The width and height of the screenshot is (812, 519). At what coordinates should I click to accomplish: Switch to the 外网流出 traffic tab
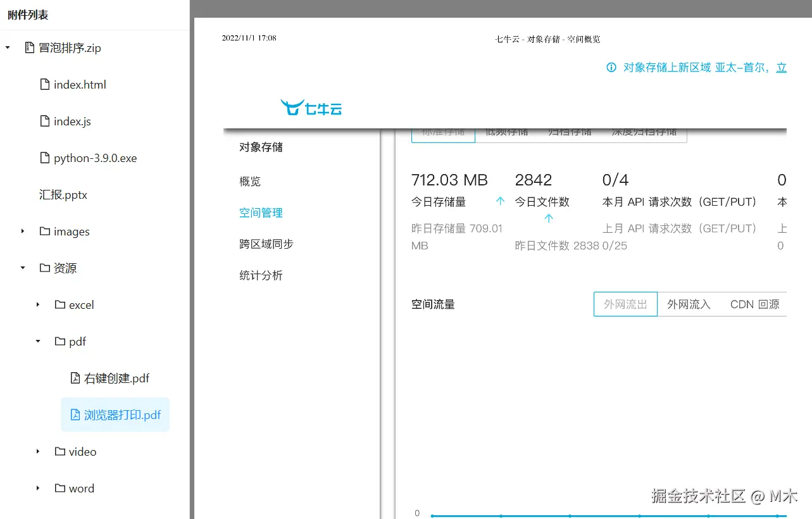coord(625,304)
